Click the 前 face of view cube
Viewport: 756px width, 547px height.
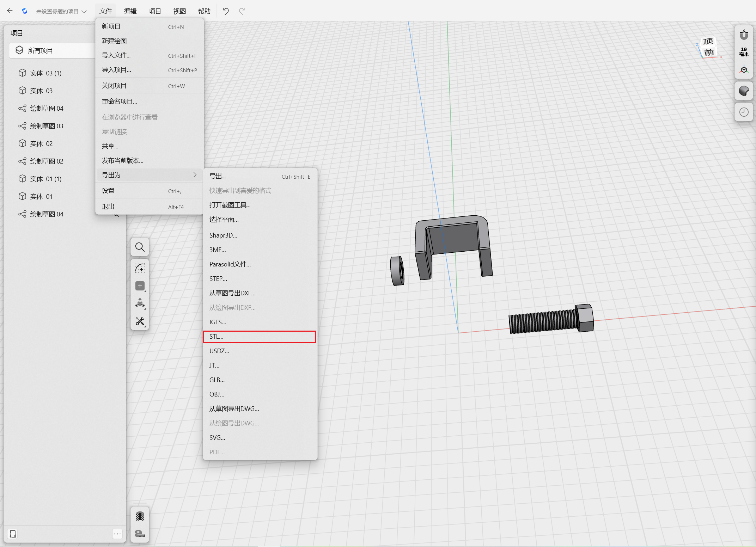point(709,53)
